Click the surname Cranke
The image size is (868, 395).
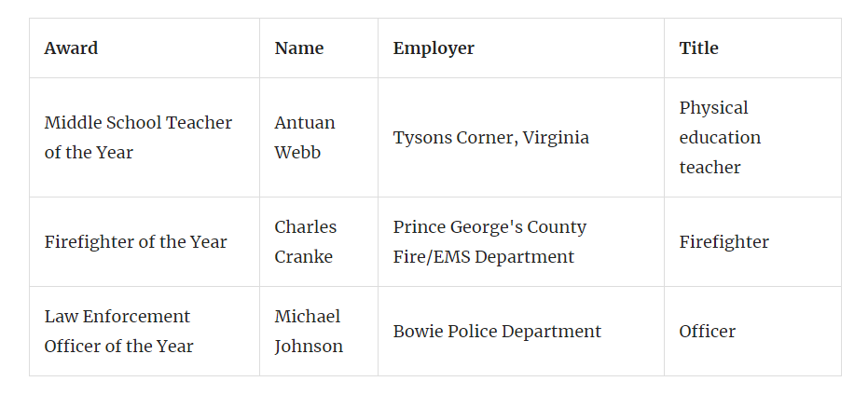(303, 257)
